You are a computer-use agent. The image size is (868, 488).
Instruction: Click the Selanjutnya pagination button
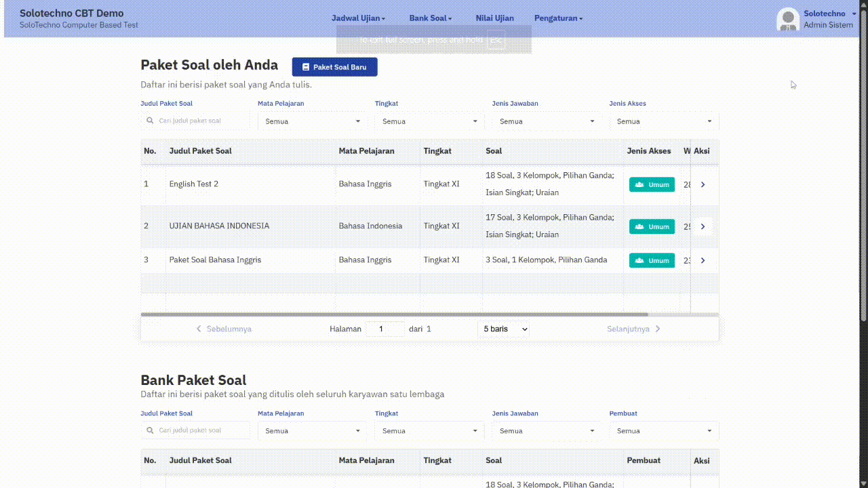point(633,329)
